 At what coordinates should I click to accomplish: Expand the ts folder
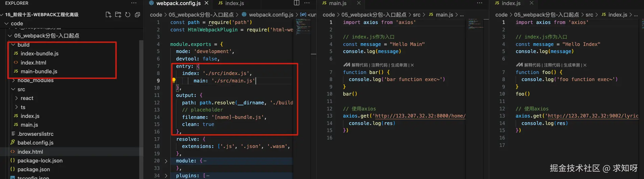(17, 107)
